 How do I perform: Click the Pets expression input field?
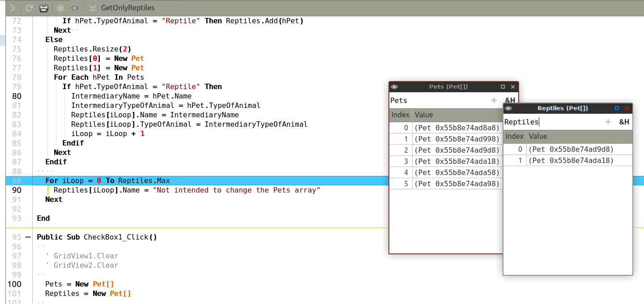[x=439, y=100]
